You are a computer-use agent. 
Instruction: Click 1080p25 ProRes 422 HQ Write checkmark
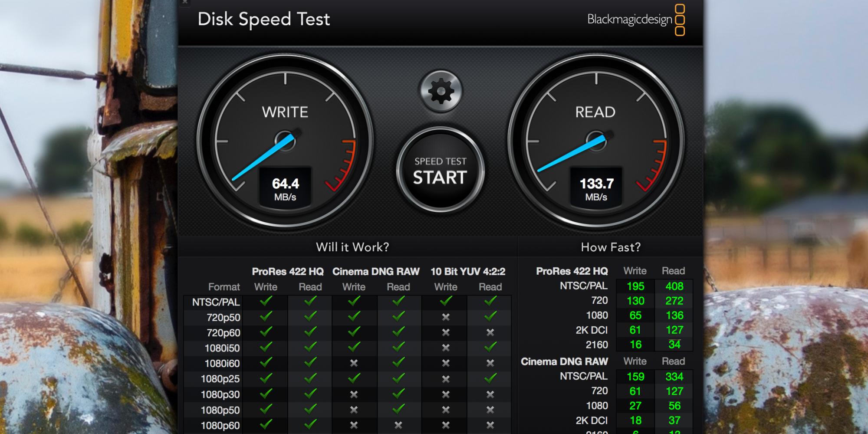tap(266, 378)
